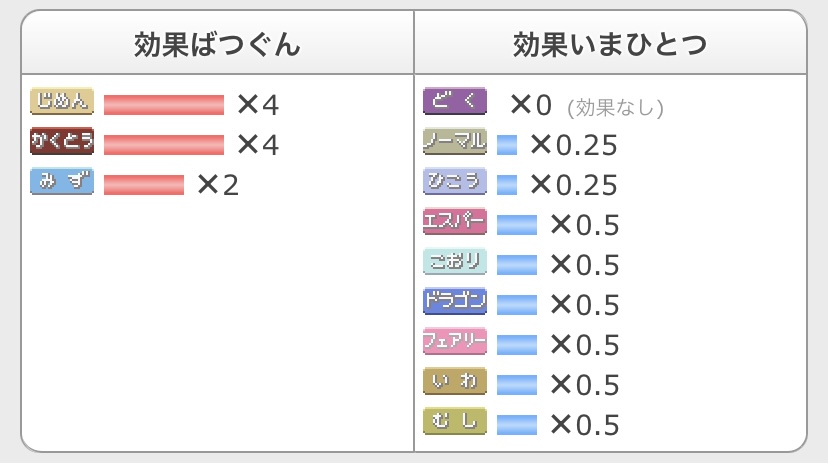Select the ノーマル (Normal) type badge
This screenshot has width=828, height=463.
coord(455,142)
